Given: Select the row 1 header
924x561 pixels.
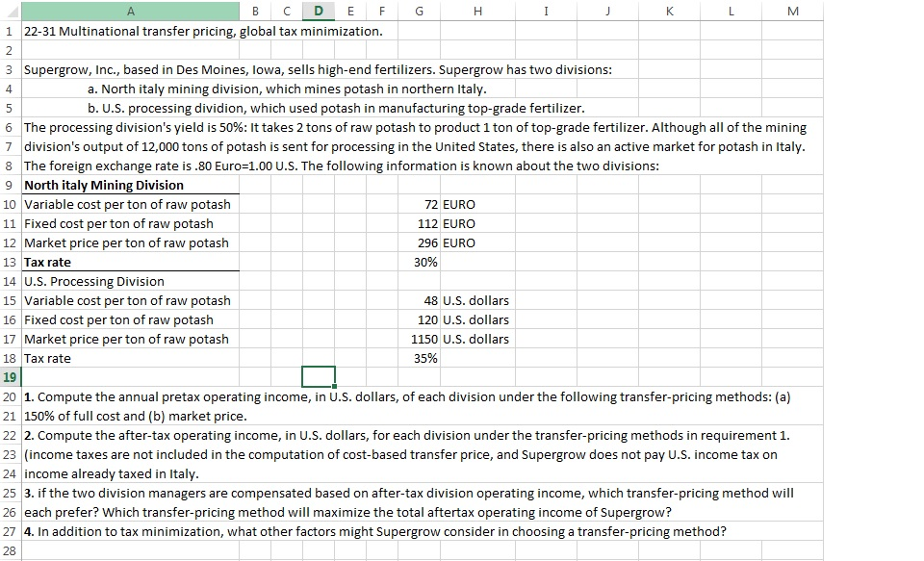Looking at the screenshot, I should 10,31.
